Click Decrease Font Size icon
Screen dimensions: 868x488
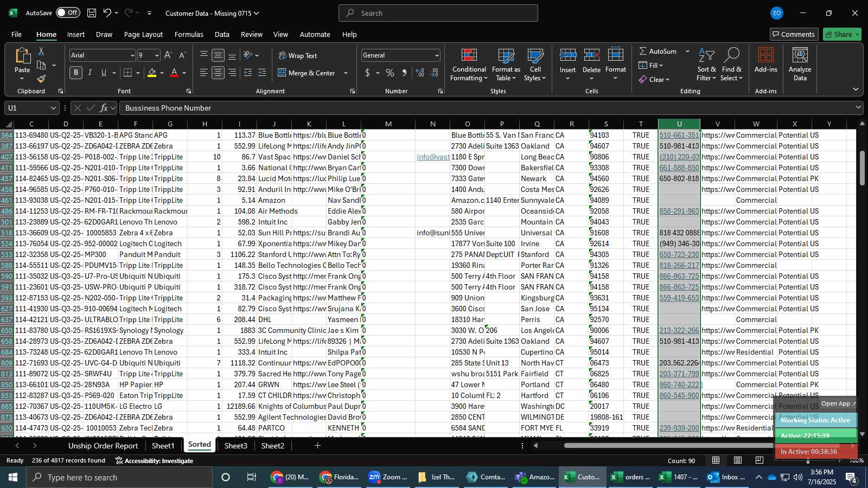182,55
